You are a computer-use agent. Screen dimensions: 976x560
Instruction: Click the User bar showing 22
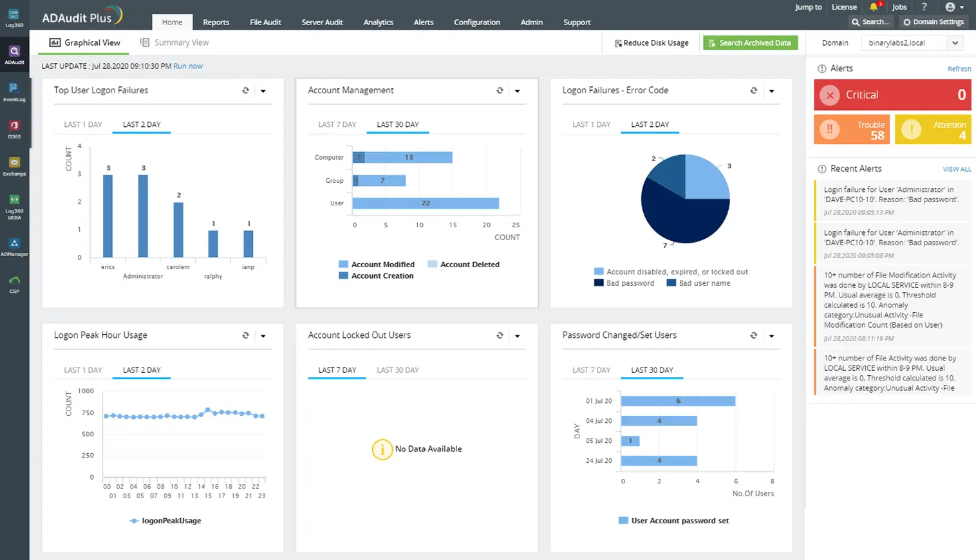[426, 203]
